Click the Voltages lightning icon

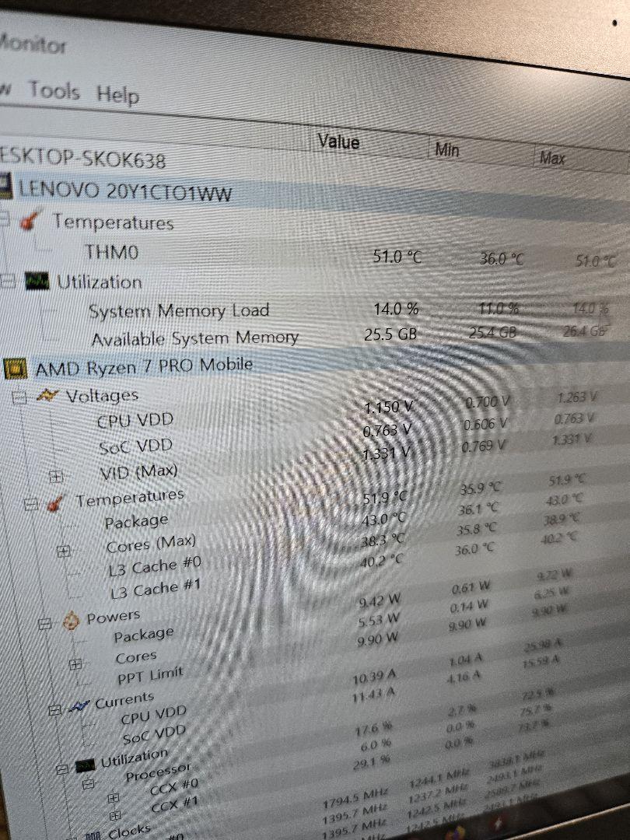pos(47,395)
